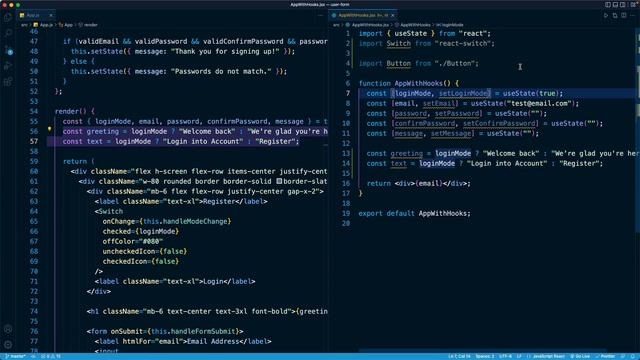This screenshot has width=640, height=360.
Task: Click "setEmail" on line 8 of the right editor
Action: (439, 103)
